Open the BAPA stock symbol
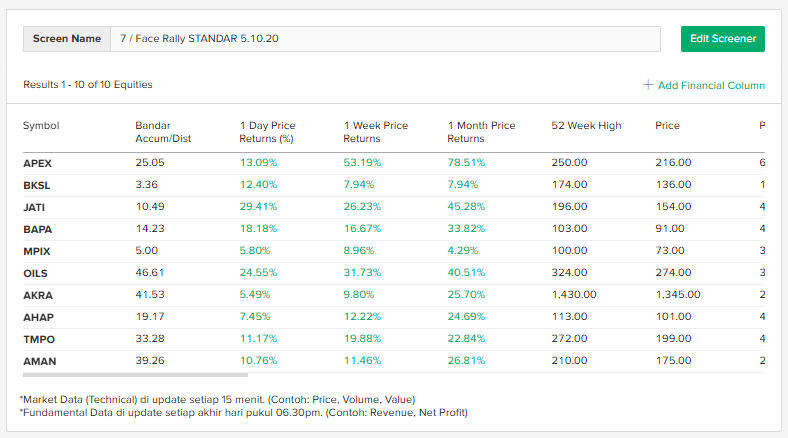This screenshot has width=788, height=438. (37, 229)
